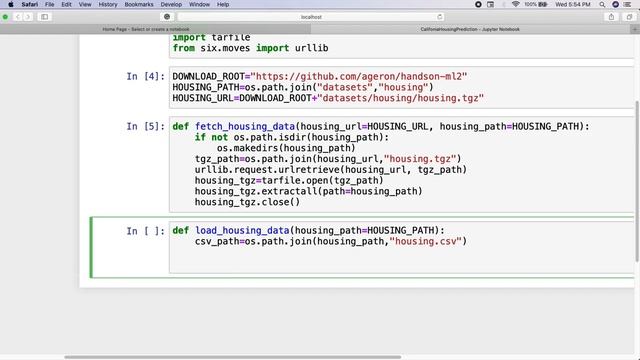
Task: Open the Bookmarks menu
Action: [139, 4]
